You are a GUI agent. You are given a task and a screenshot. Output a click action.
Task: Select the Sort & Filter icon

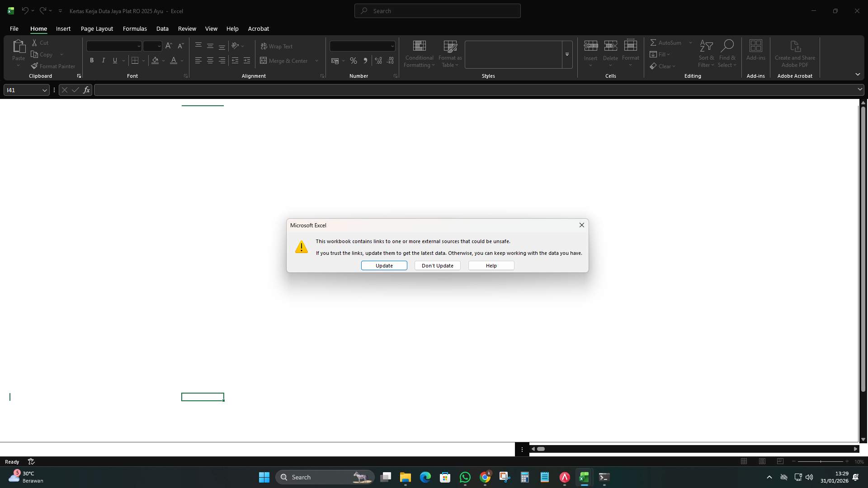point(706,53)
